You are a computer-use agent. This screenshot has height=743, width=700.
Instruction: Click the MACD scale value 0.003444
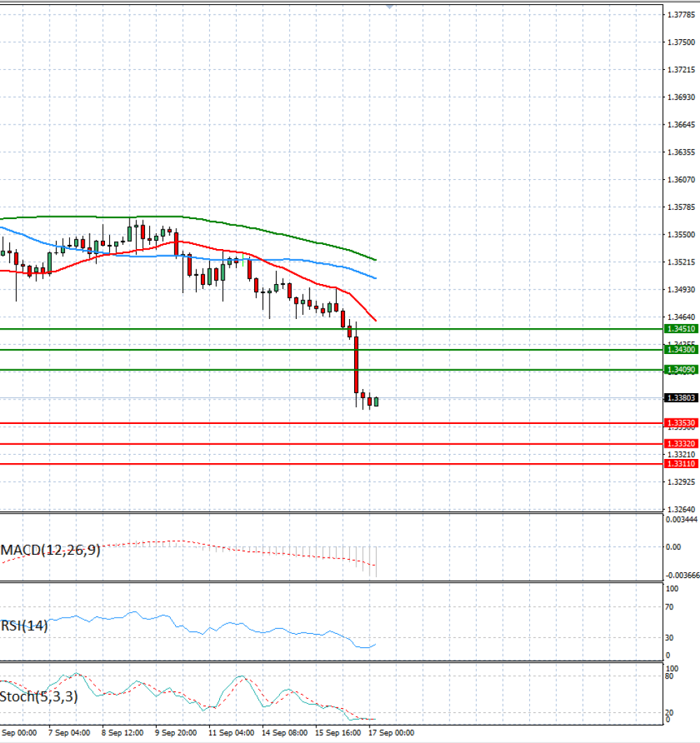coord(682,519)
